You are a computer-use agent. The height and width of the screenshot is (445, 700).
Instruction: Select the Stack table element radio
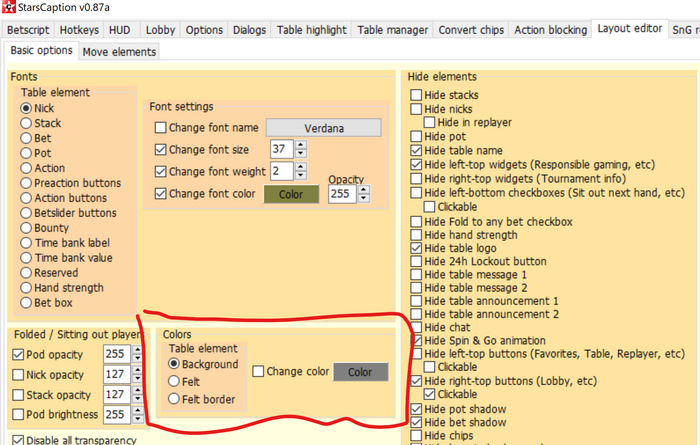click(x=27, y=123)
